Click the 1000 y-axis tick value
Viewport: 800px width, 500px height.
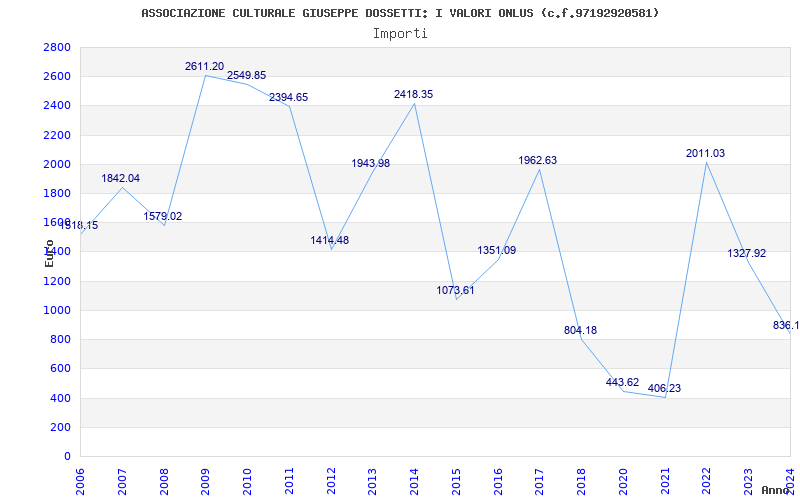tap(57, 311)
